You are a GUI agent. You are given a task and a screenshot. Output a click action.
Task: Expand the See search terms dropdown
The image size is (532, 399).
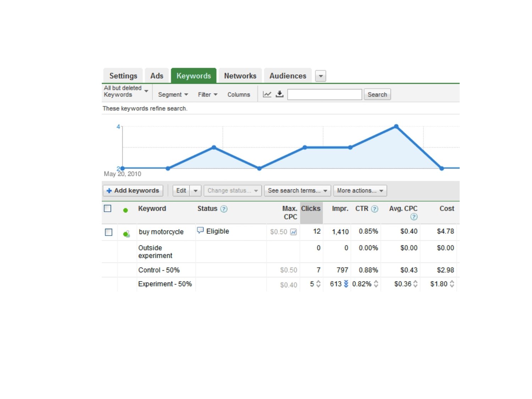pyautogui.click(x=297, y=191)
